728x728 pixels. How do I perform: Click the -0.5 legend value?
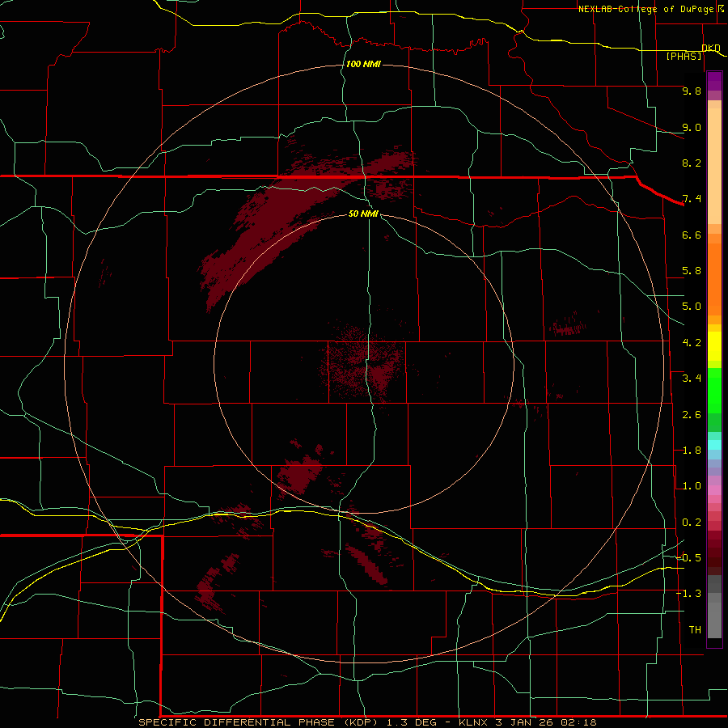click(x=688, y=558)
